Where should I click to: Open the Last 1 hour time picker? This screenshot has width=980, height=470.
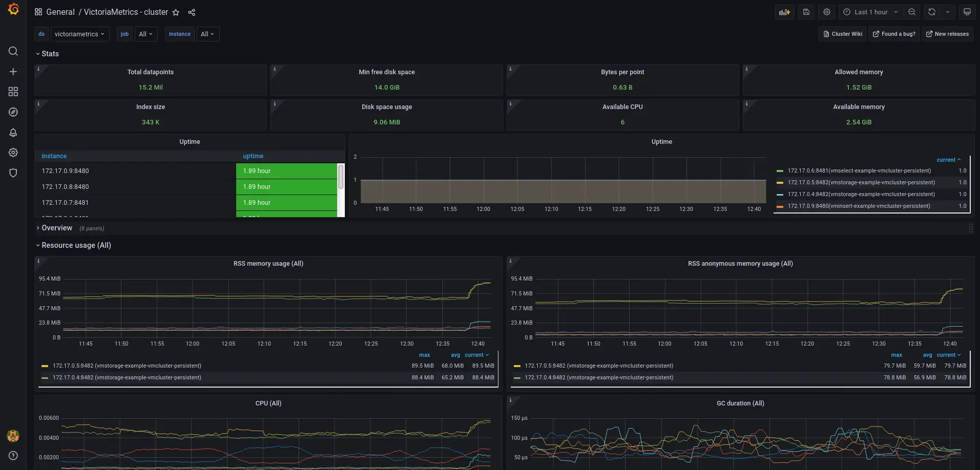pos(870,12)
